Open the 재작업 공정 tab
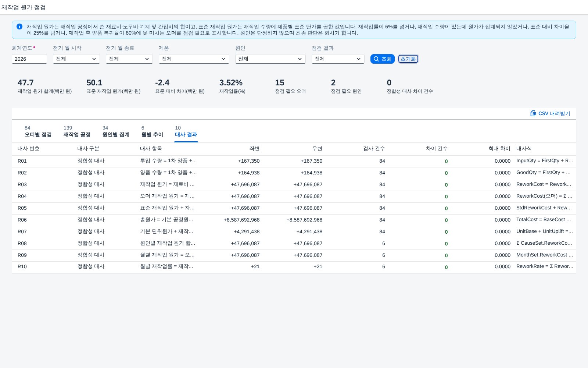The width and height of the screenshot is (588, 368). [77, 131]
